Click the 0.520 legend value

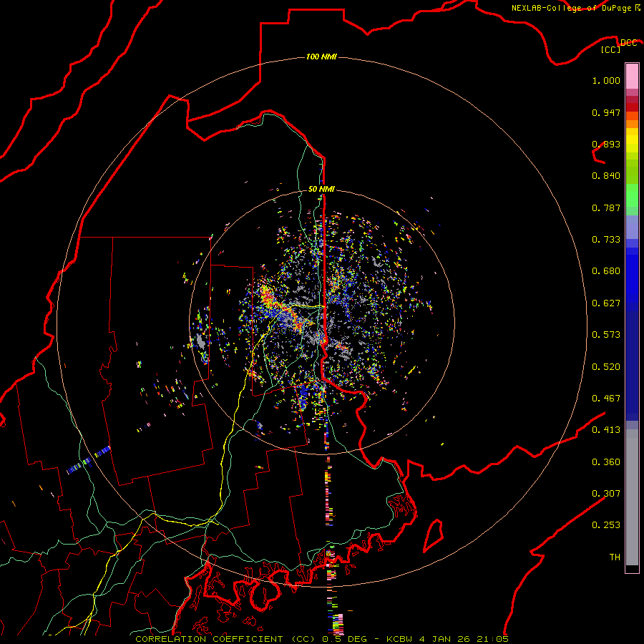pos(606,367)
